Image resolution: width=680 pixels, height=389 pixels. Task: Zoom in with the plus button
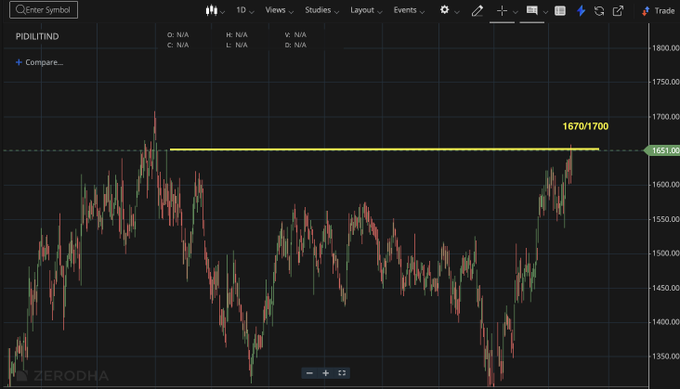(x=326, y=373)
